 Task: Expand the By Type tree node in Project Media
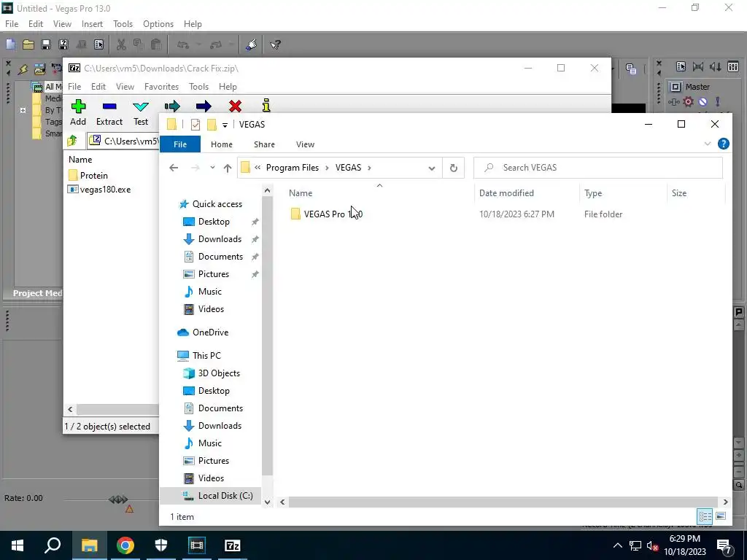(23, 110)
